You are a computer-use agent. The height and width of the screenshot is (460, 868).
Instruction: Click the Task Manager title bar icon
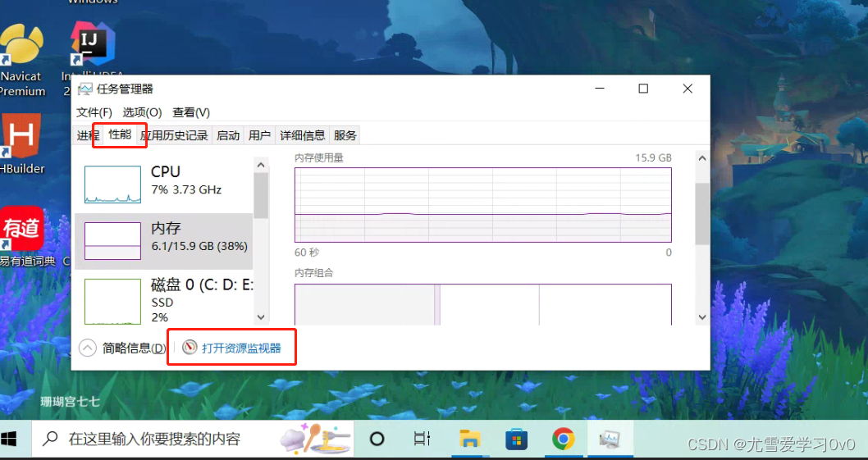(85, 89)
